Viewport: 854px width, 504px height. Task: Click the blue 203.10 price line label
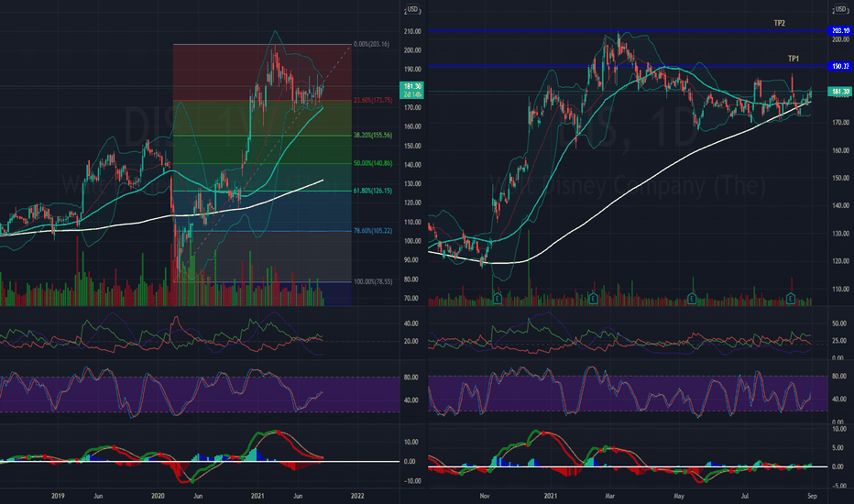840,30
